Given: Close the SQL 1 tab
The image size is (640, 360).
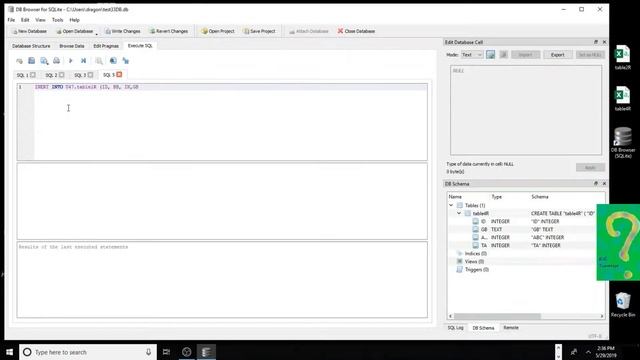Looking at the screenshot, I should tap(33, 75).
